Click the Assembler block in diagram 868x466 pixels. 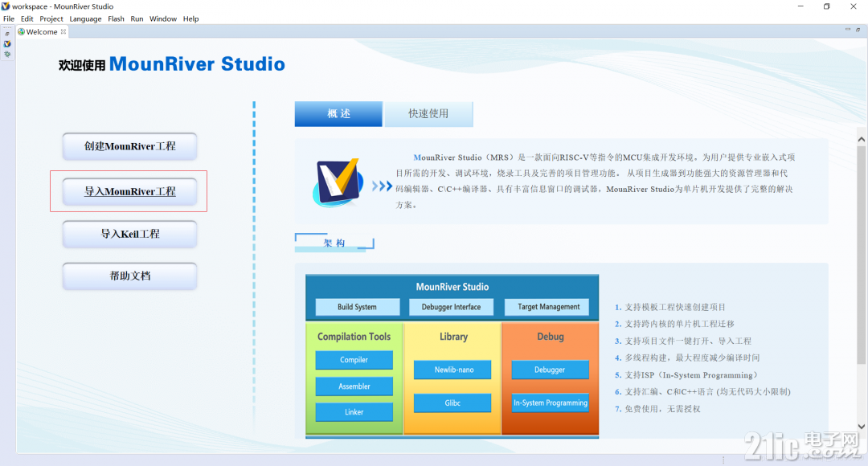pos(354,386)
